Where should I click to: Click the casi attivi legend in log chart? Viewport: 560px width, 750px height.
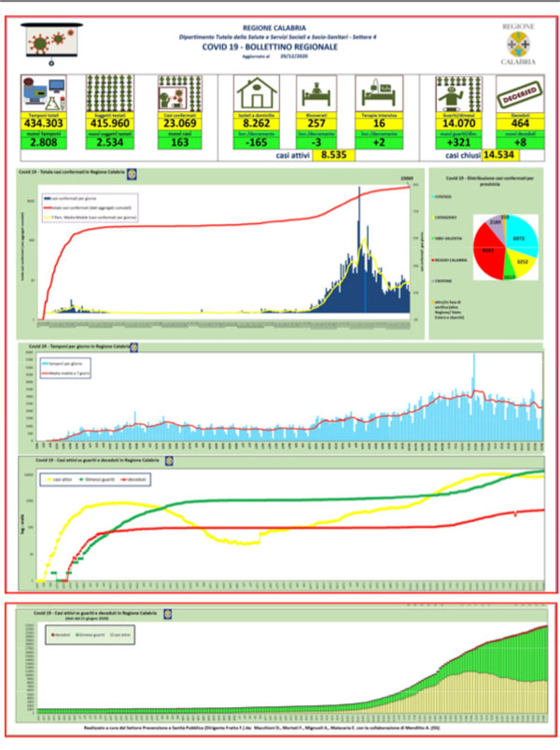coord(59,479)
